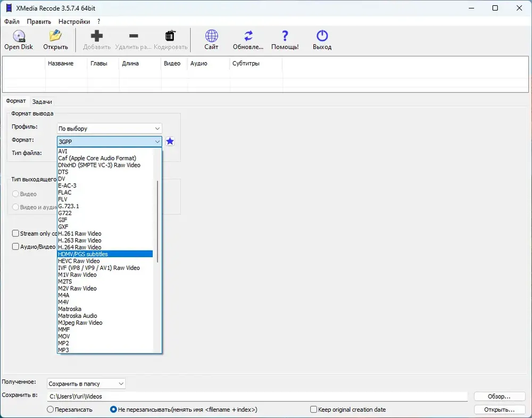Open Помощь question mark icon
Image resolution: width=532 pixels, height=418 pixels.
(285, 36)
